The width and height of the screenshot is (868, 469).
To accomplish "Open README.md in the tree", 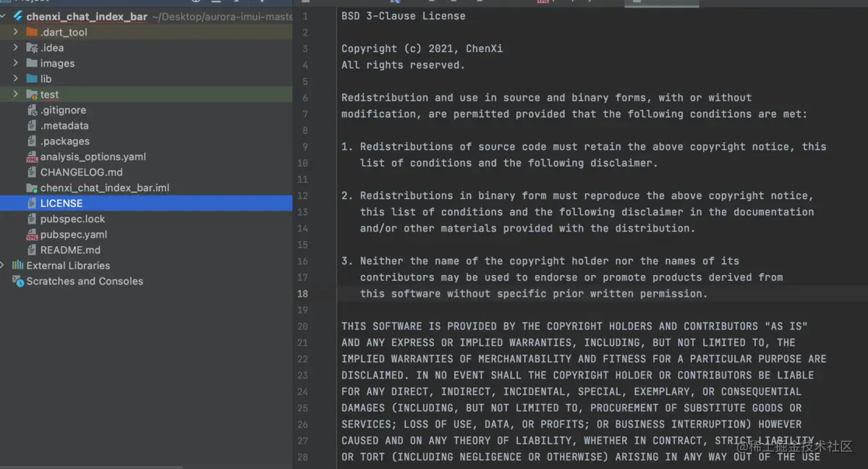I will [70, 250].
